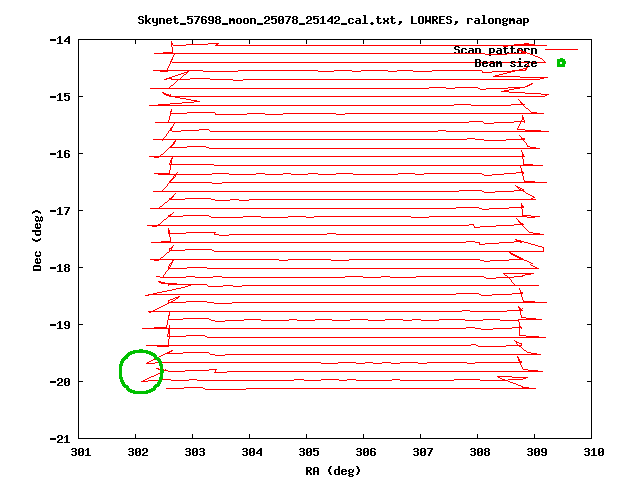Screen dimensions: 640x480
Task: Click the x-axis tick label 301
Action: pos(81,452)
